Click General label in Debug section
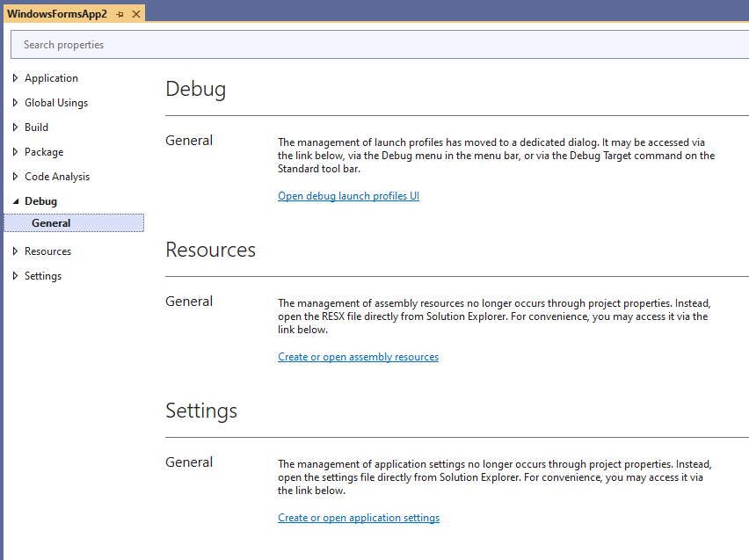Viewport: 749px width, 560px height. (x=189, y=141)
